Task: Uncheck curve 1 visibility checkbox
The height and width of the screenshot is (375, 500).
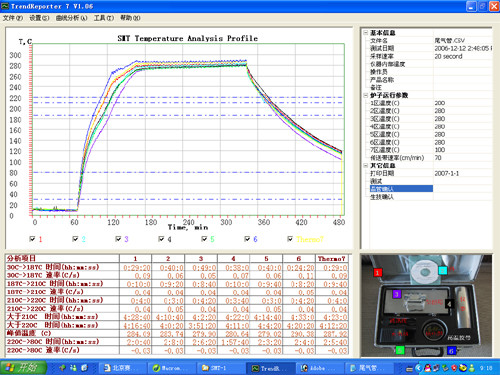Action: point(32,239)
